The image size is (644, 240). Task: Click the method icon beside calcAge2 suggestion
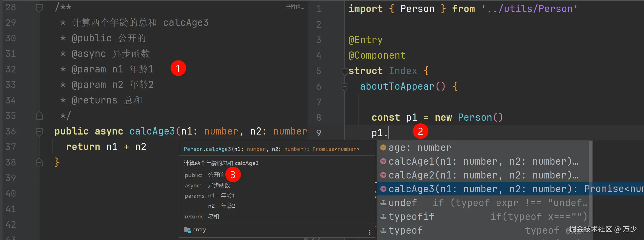click(383, 175)
